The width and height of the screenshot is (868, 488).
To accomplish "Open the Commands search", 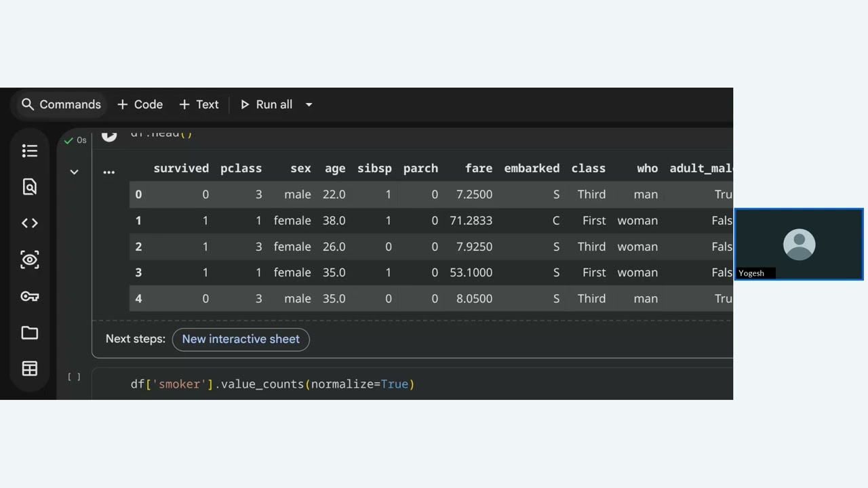I will tap(60, 104).
